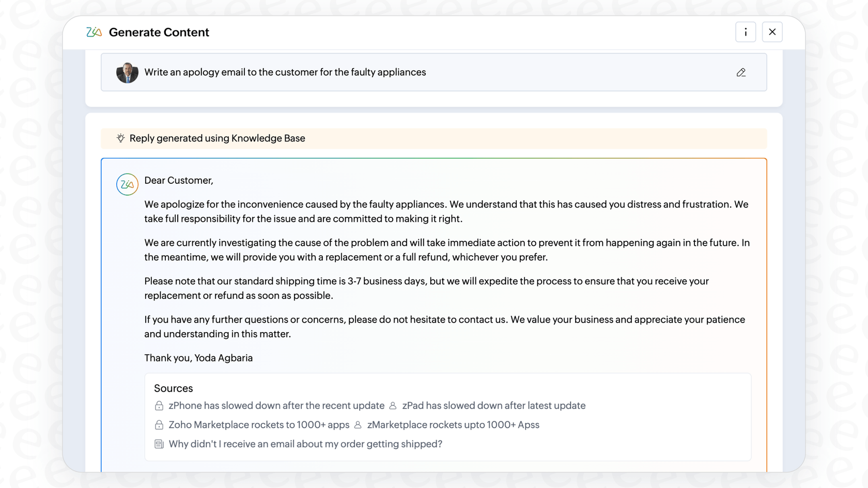Click the person icon beside zMarketplace source
Image resolution: width=868 pixels, height=488 pixels.
(358, 424)
